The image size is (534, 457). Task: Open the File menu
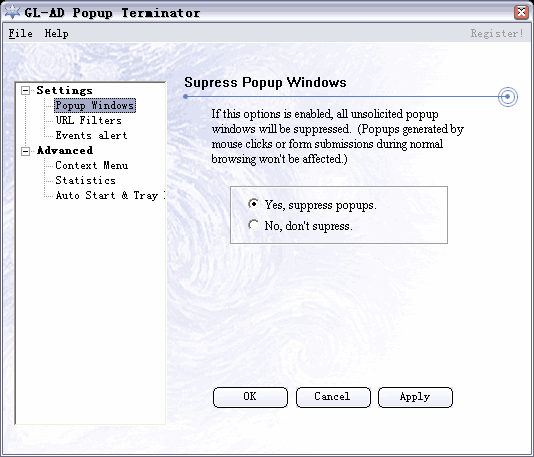pyautogui.click(x=20, y=33)
